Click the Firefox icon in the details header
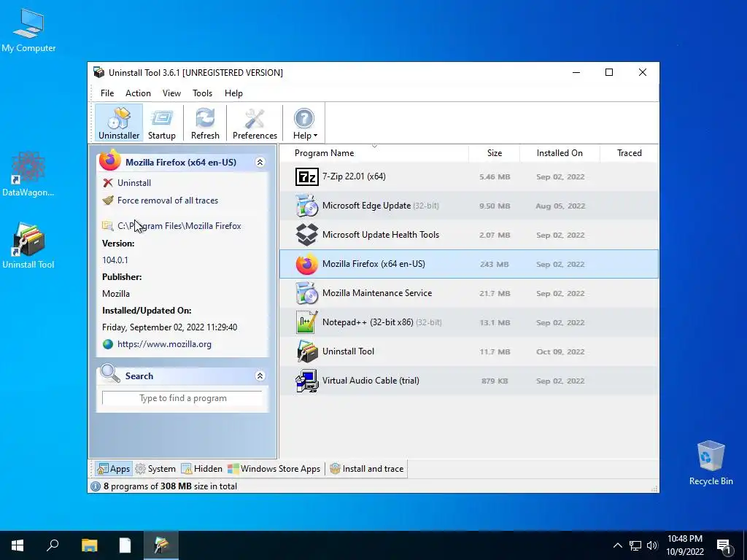This screenshot has height=560, width=747. 109,160
